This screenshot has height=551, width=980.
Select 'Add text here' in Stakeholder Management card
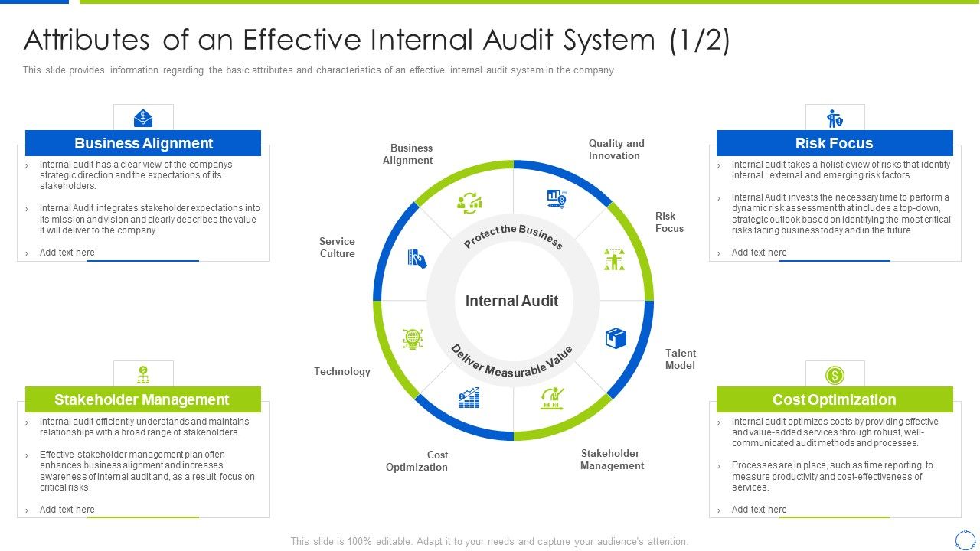click(67, 510)
